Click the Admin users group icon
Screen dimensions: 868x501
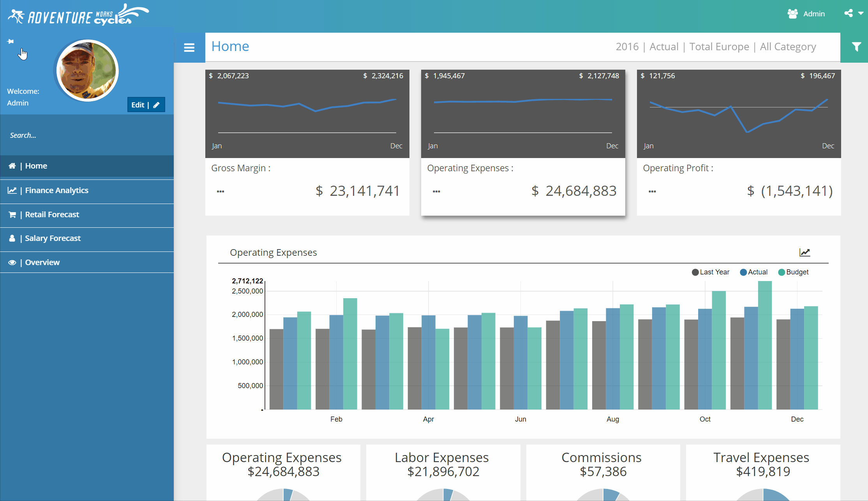(x=792, y=14)
